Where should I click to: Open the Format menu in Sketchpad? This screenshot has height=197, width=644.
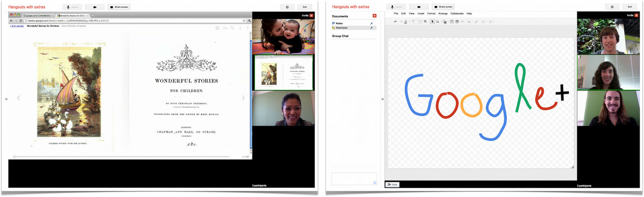tap(431, 13)
